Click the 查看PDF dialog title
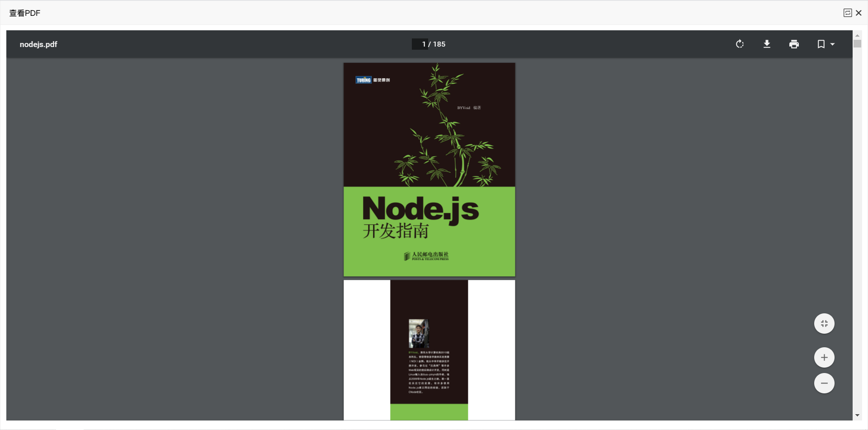The width and height of the screenshot is (868, 430). click(x=25, y=13)
